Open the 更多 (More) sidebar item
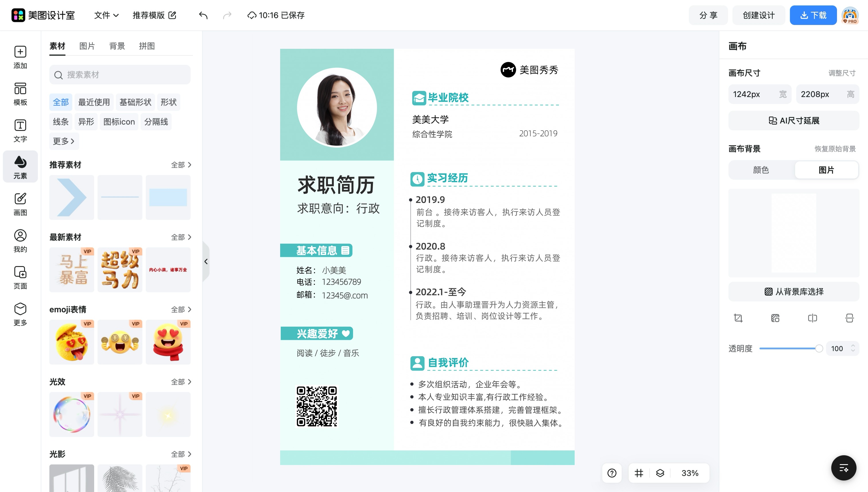Screen dimensions: 868x492 pyautogui.click(x=20, y=315)
